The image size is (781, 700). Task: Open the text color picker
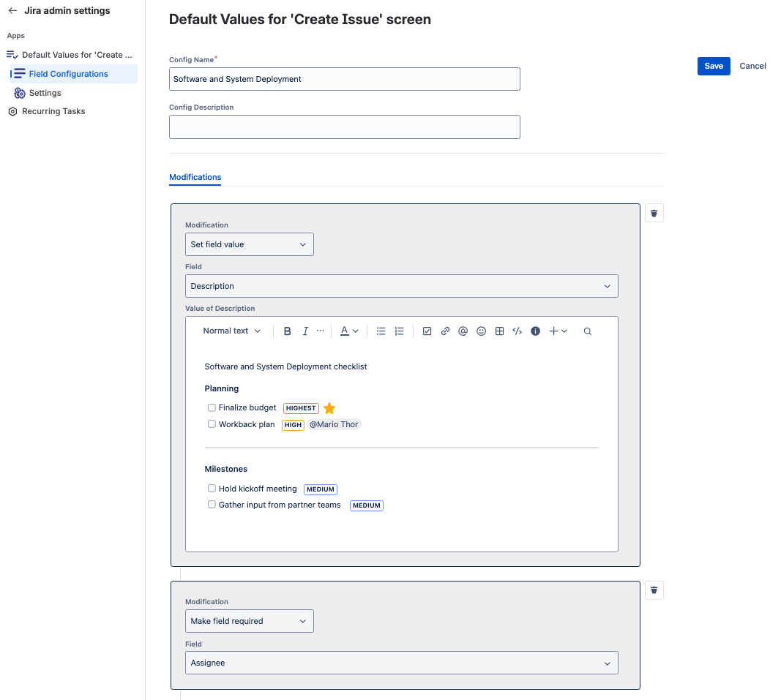pyautogui.click(x=348, y=331)
